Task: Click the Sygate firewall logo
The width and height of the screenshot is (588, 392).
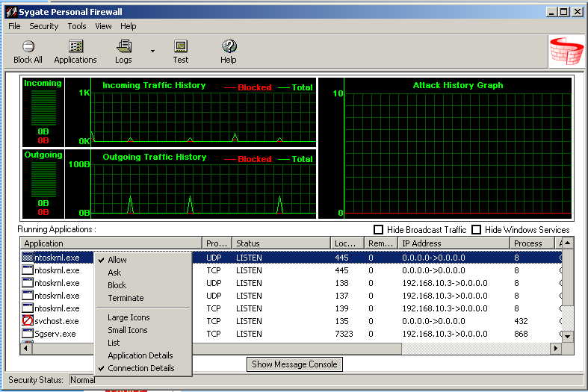Action: pyautogui.click(x=566, y=52)
